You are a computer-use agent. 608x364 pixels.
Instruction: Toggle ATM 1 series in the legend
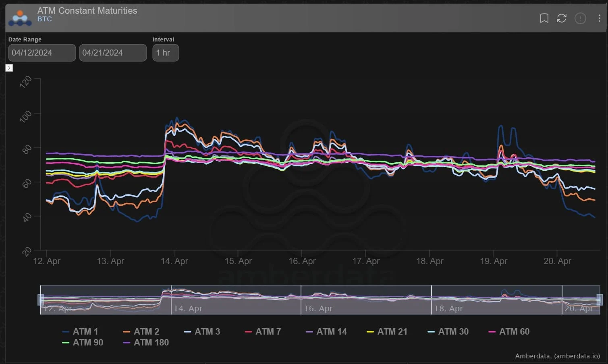tap(80, 332)
